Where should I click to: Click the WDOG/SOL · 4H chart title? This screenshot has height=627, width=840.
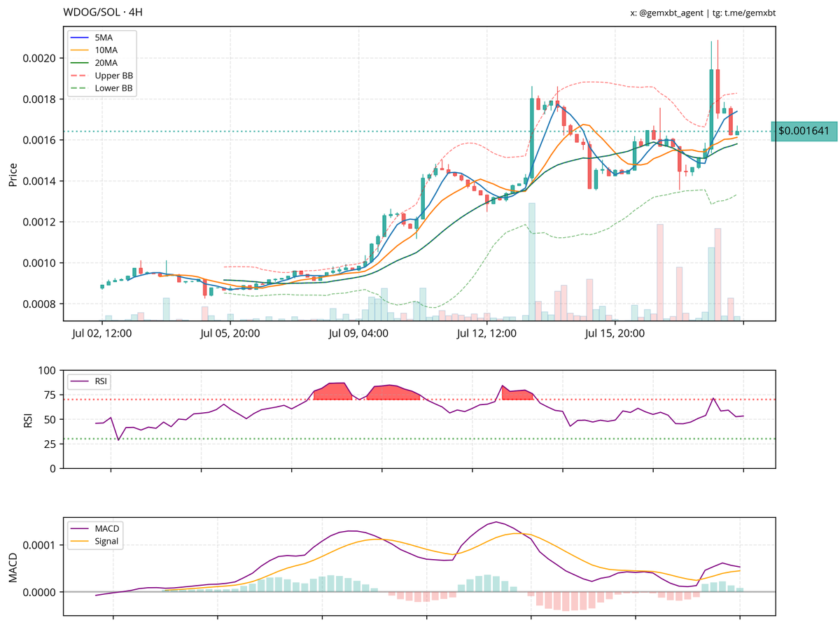104,12
